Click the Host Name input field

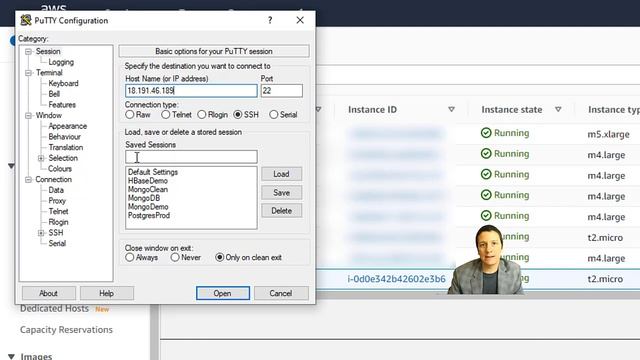191,91
